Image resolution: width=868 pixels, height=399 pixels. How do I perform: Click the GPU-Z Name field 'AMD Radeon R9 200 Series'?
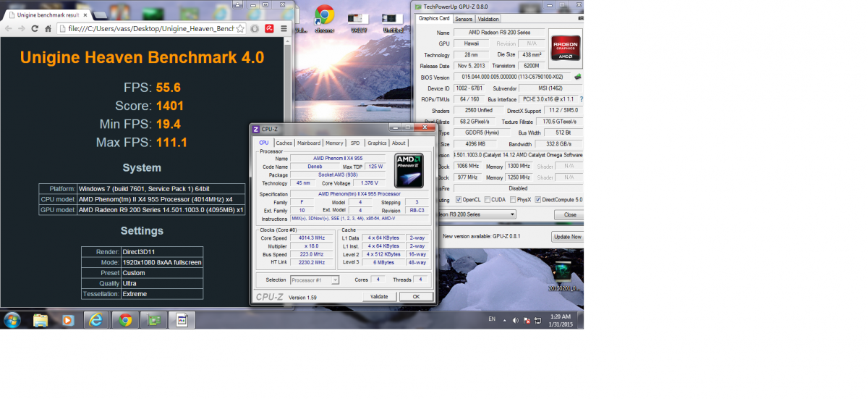click(x=498, y=33)
